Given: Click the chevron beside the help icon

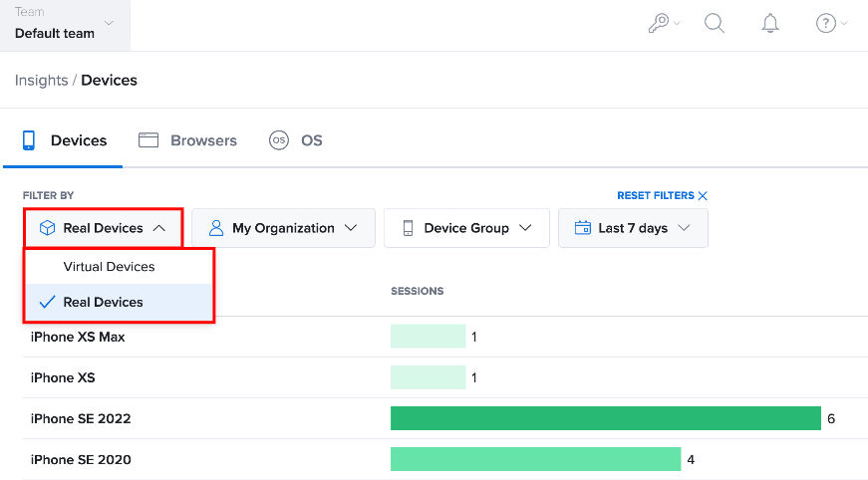Looking at the screenshot, I should tap(844, 23).
